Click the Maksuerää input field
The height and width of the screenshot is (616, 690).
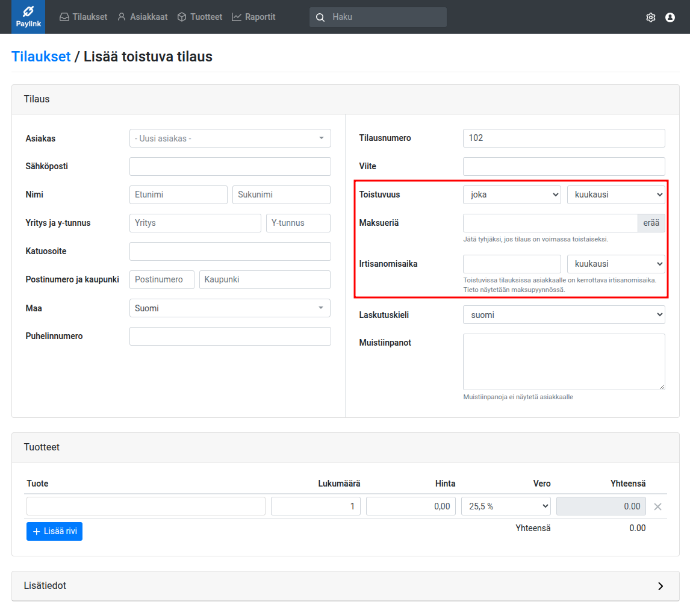click(550, 223)
